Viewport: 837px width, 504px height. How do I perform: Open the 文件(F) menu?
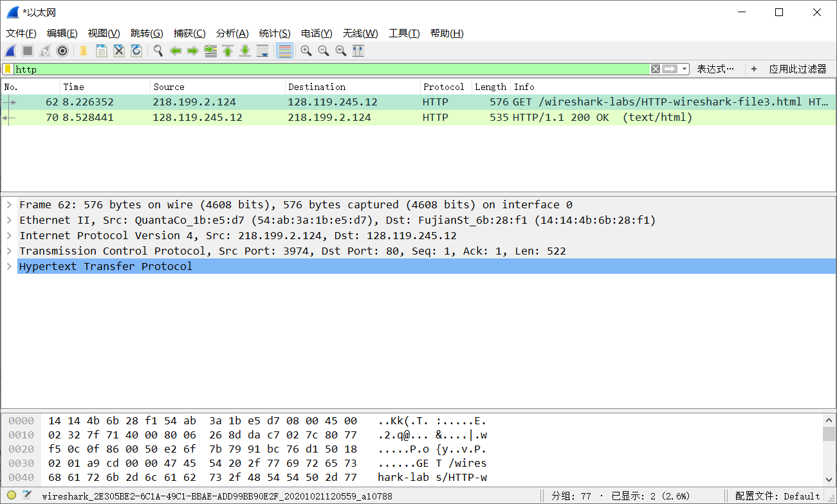pyautogui.click(x=21, y=33)
